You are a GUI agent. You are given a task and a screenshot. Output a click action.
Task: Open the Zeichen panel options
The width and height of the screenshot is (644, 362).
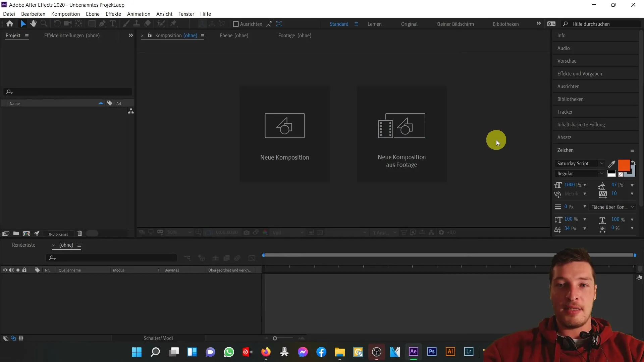tap(633, 150)
